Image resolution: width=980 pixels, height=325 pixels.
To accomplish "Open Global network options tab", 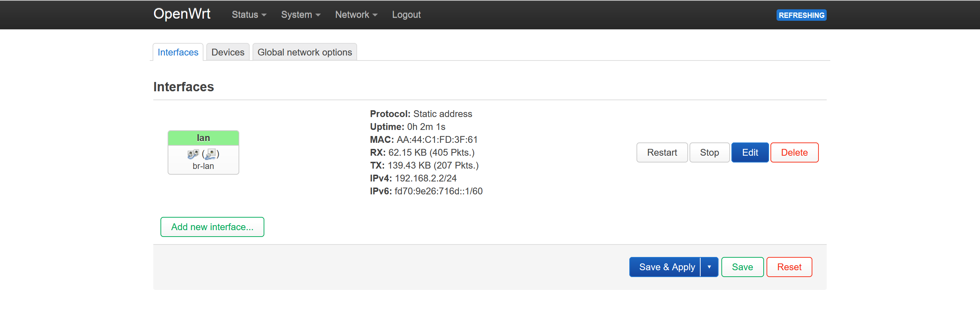I will tap(304, 52).
